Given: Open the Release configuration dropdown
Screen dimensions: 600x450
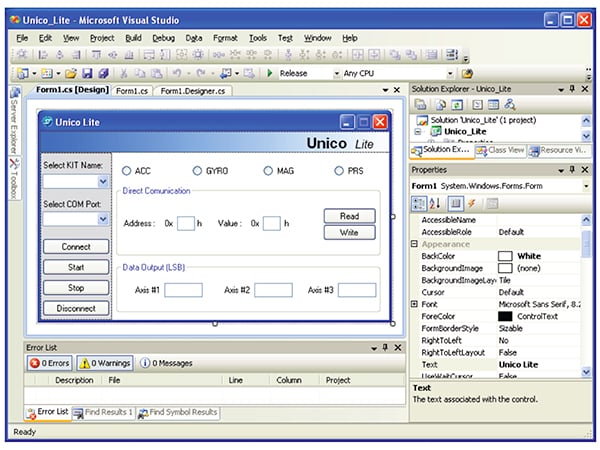Looking at the screenshot, I should [x=337, y=73].
